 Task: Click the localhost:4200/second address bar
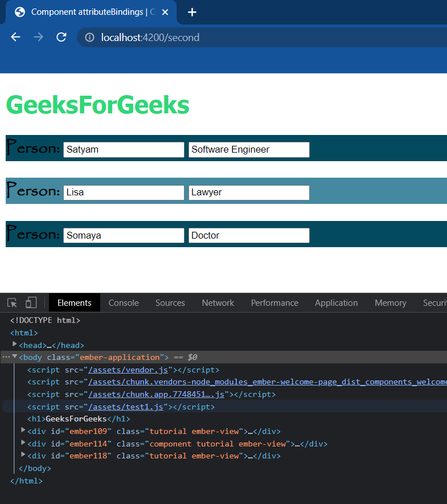tap(262, 38)
